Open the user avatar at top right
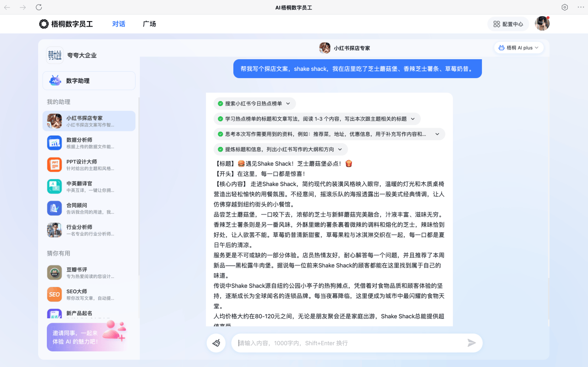The width and height of the screenshot is (588, 367). [542, 23]
